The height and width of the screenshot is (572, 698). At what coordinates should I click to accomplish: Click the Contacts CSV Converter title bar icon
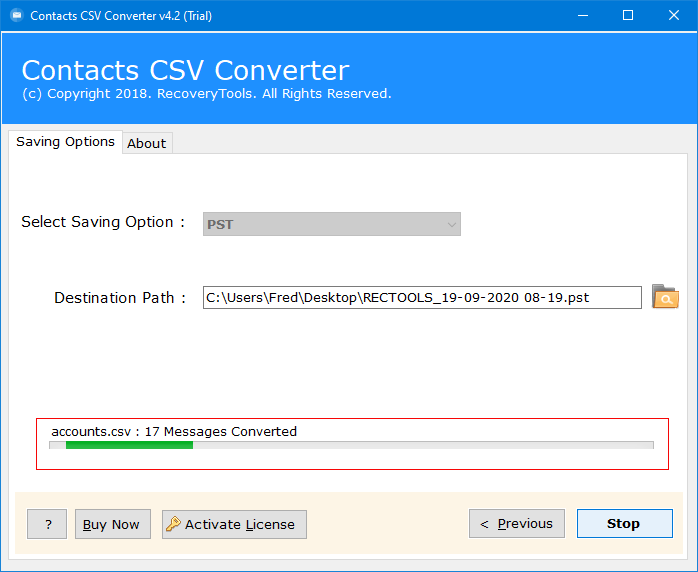[x=17, y=16]
